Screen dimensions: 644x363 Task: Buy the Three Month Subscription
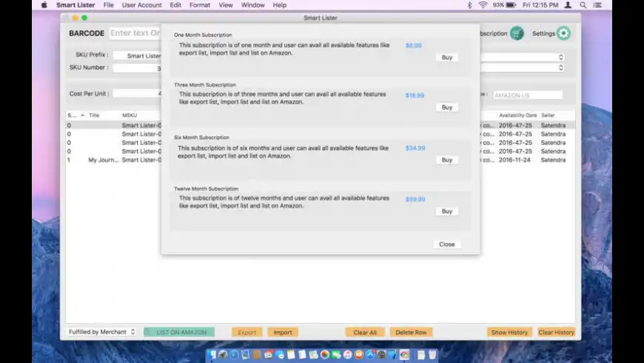tap(447, 107)
